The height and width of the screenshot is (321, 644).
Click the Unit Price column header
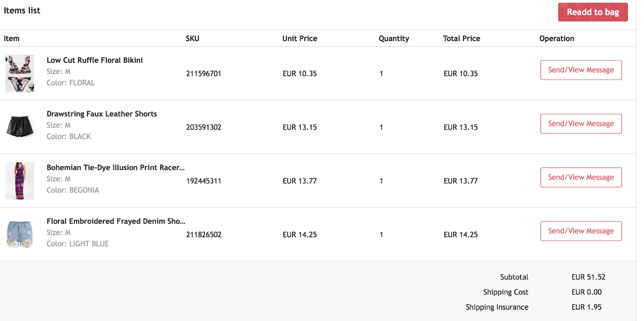pos(299,39)
